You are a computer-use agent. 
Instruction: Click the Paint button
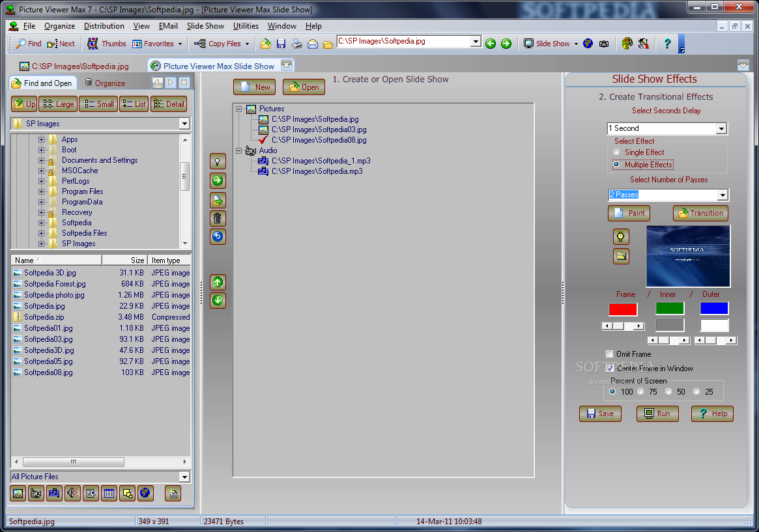pyautogui.click(x=629, y=214)
